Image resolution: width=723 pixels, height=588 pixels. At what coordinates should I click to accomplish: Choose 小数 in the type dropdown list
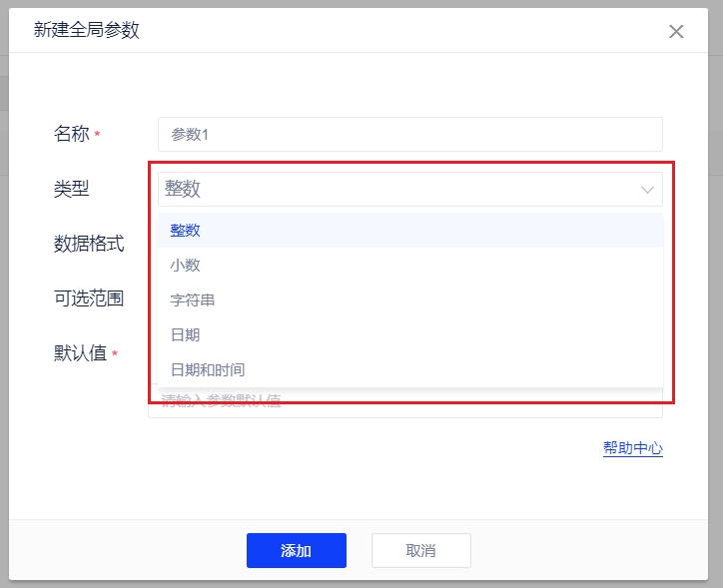point(185,265)
